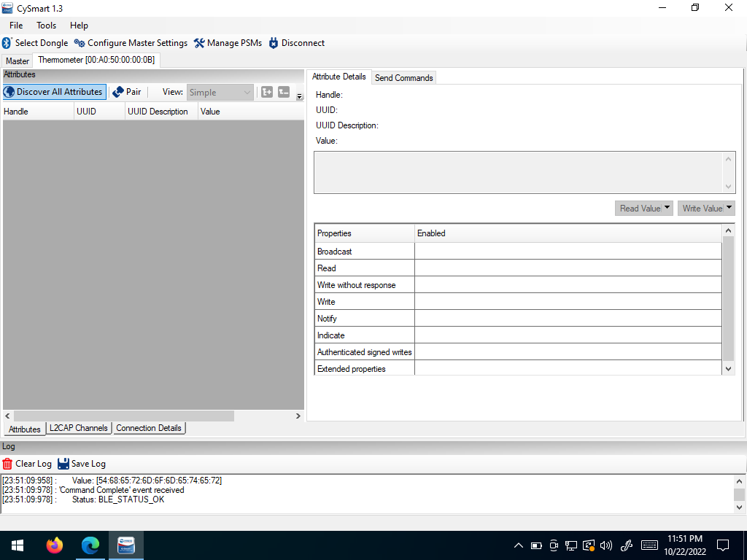Open the Manage PSMs tool
The height and width of the screenshot is (560, 747).
click(x=228, y=43)
